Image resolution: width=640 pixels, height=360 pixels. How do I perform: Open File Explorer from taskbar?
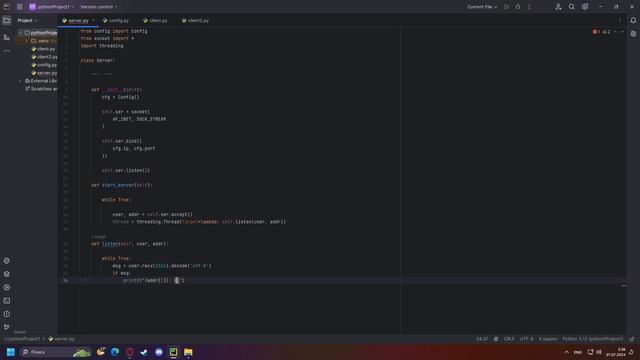[188, 352]
